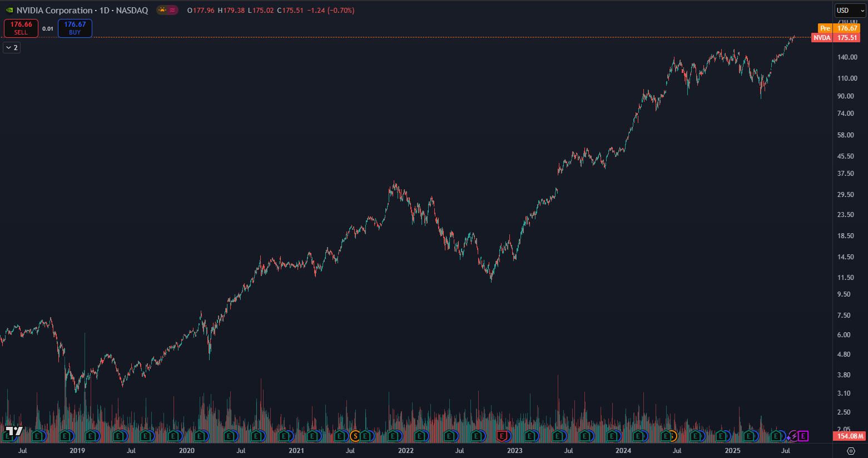Click the 11.50 price scale label
This screenshot has width=868, height=458.
[x=845, y=278]
